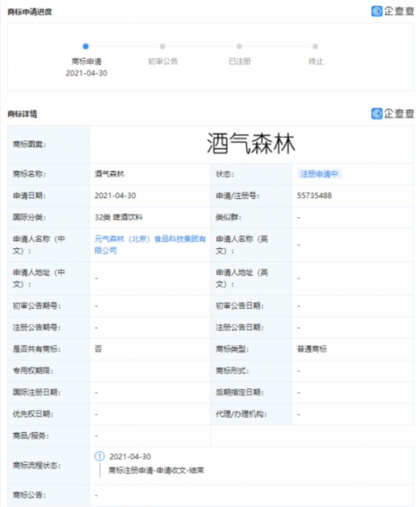Image resolution: width=420 pixels, height=507 pixels.
Task: Select the gray dot above 初审公告
Action: click(163, 46)
